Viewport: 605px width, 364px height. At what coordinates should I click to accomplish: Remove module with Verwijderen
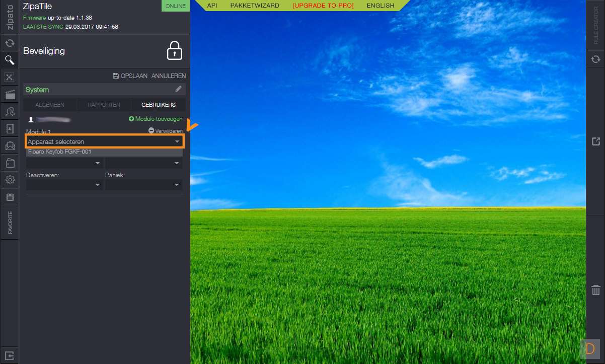click(166, 131)
